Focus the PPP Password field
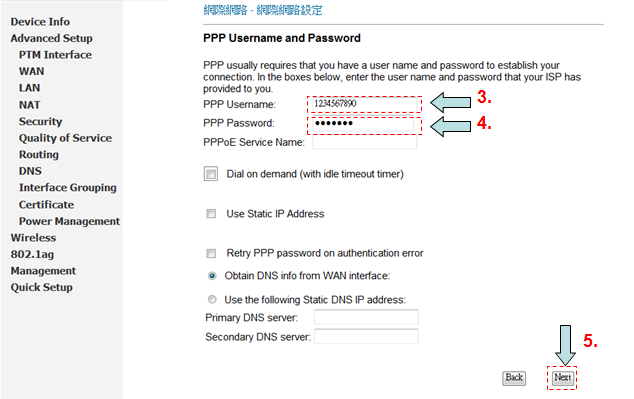 [x=363, y=123]
